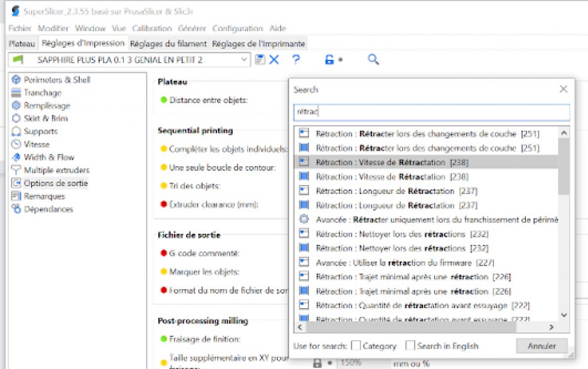
Task: Click the save preset floppy icon
Action: click(260, 59)
